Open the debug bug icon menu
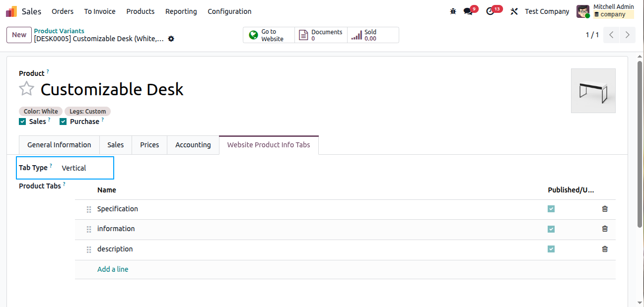 tap(453, 11)
